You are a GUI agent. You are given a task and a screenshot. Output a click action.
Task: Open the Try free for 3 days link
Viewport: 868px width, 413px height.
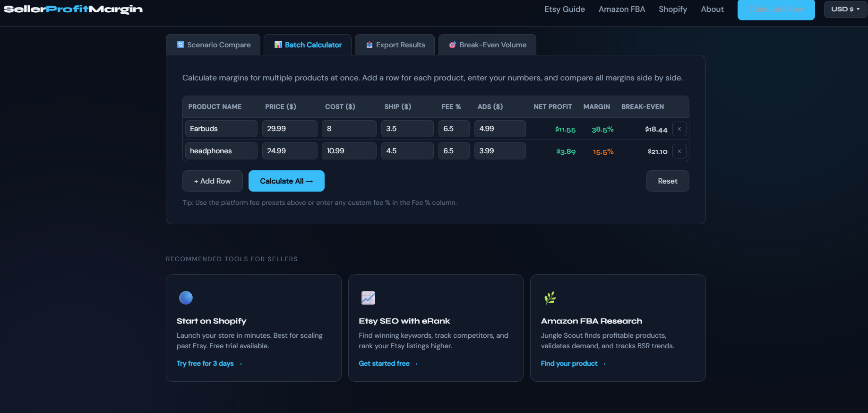[x=209, y=363]
